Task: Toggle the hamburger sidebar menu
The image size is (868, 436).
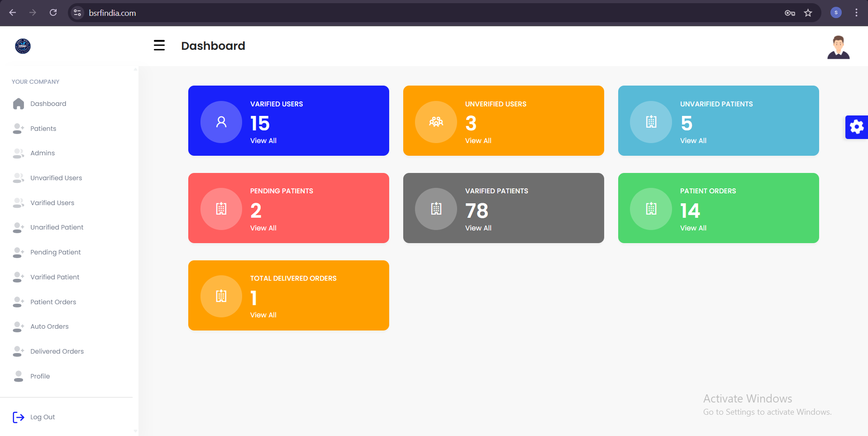Action: (159, 45)
